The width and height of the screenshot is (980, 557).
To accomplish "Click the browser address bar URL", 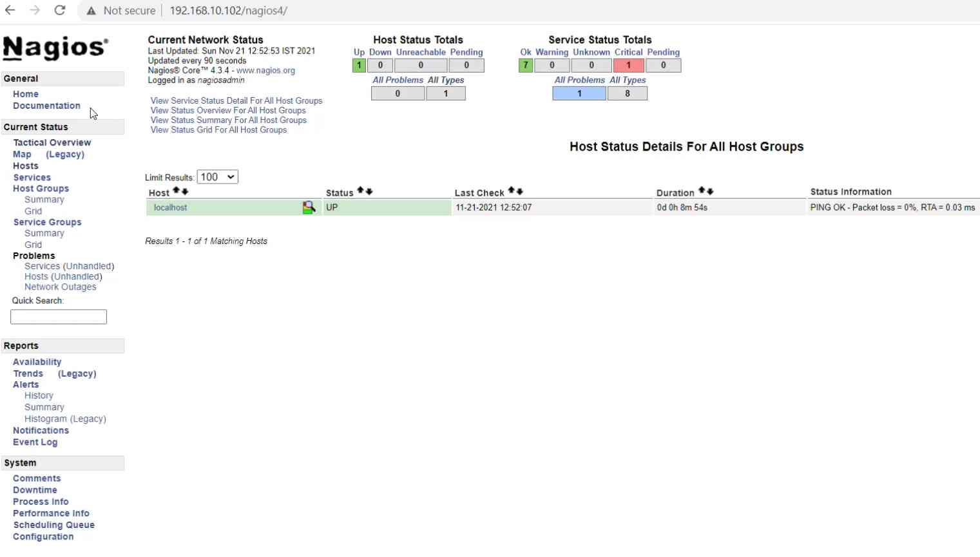I will [x=228, y=11].
